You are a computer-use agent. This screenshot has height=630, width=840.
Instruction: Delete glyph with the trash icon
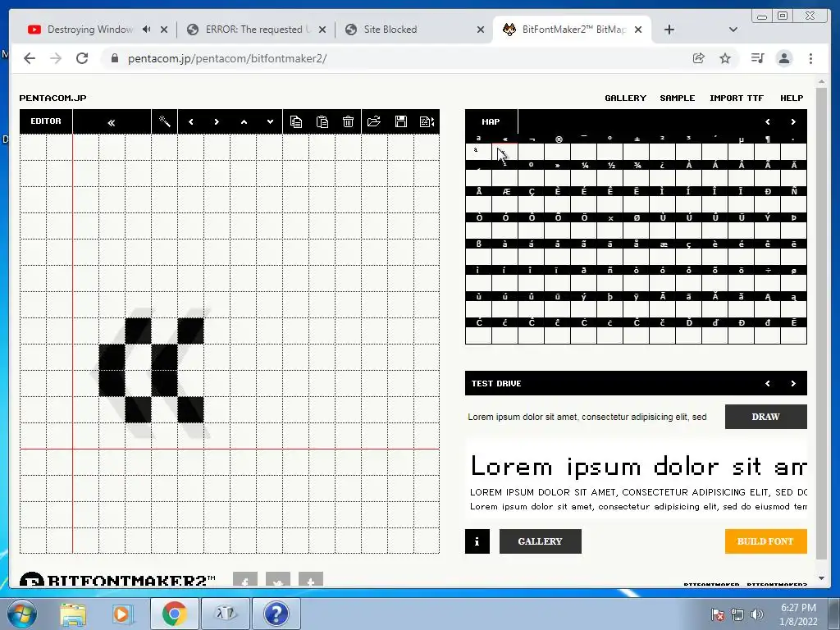(348, 121)
